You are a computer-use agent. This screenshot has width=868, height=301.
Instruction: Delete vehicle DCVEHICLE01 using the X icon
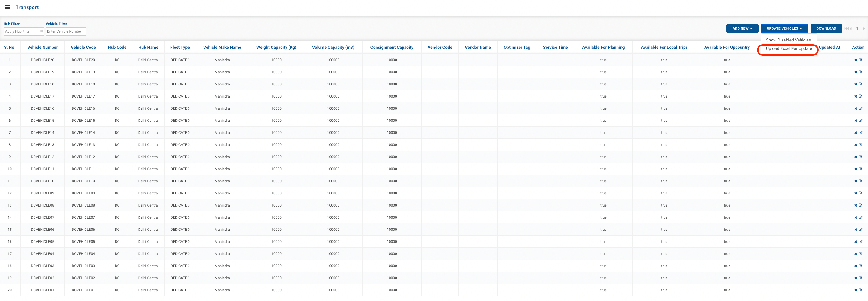point(856,290)
